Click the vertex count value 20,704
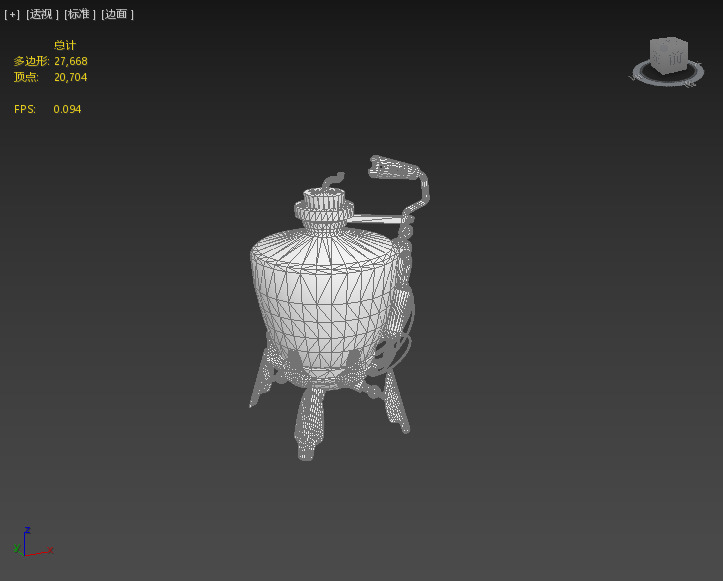 click(x=71, y=77)
